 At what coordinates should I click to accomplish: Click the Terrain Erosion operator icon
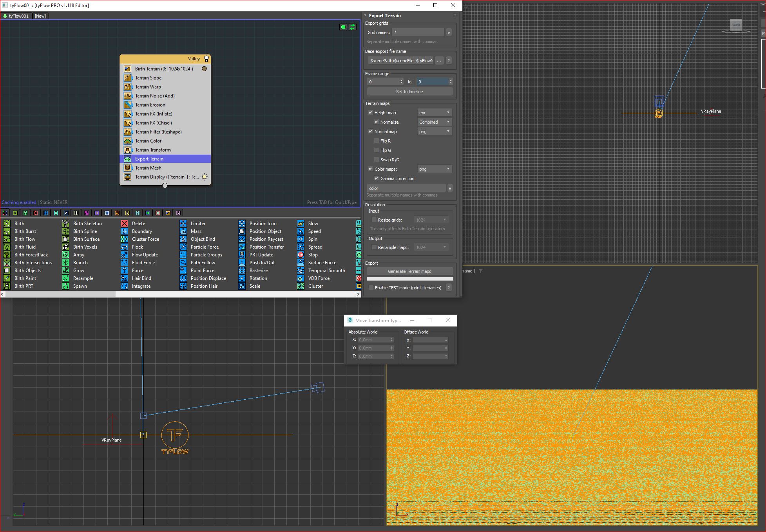127,105
